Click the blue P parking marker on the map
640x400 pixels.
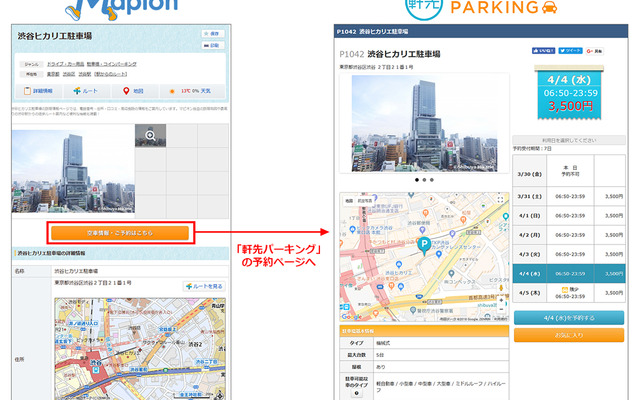click(x=424, y=246)
